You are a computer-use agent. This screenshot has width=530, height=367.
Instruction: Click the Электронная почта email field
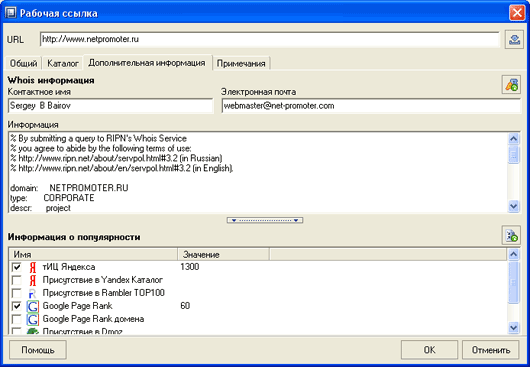(x=371, y=106)
